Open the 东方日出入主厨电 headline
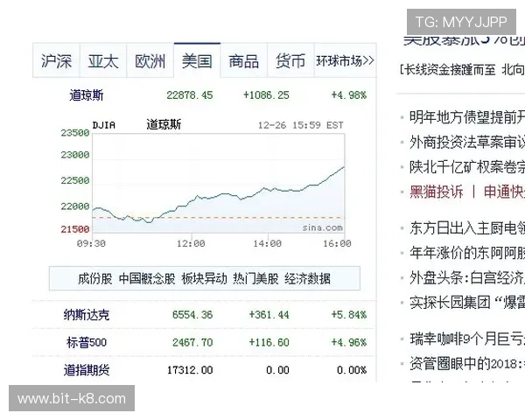Viewport: 525px width, 420px height. [467, 228]
